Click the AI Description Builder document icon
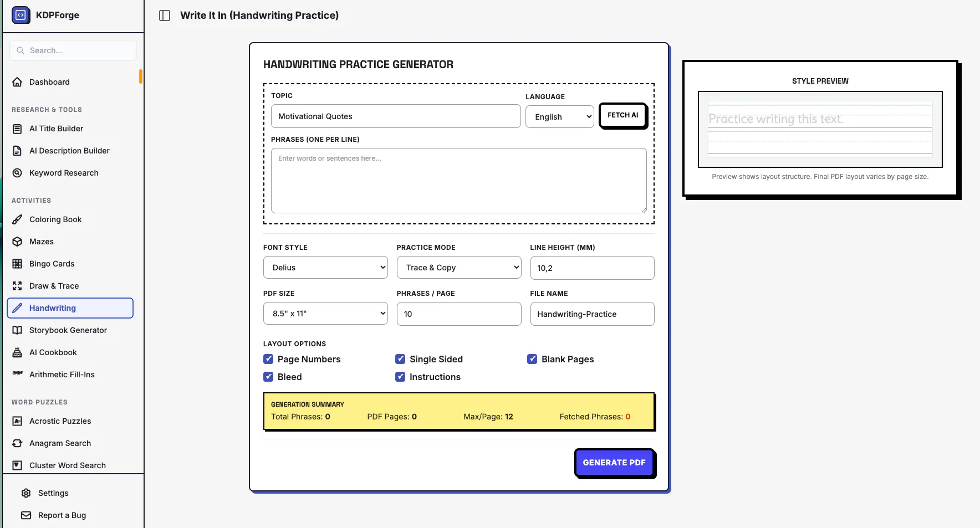Screen dimensions: 980x528 coord(17,151)
